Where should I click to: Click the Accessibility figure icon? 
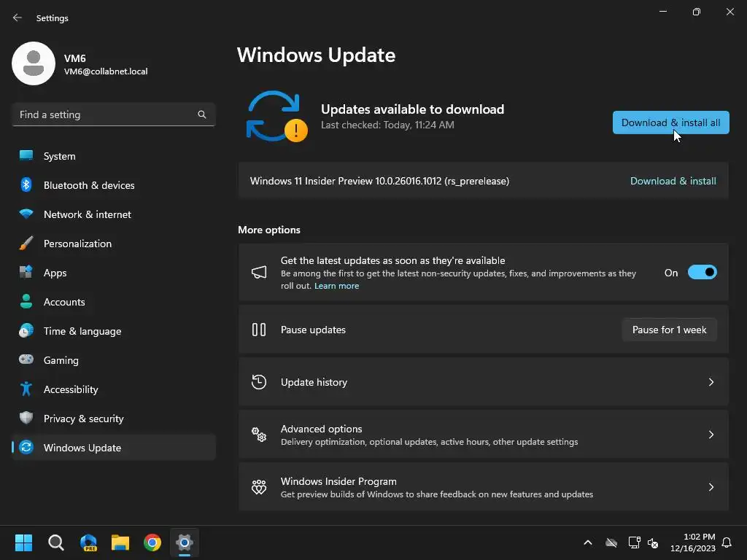pos(26,389)
